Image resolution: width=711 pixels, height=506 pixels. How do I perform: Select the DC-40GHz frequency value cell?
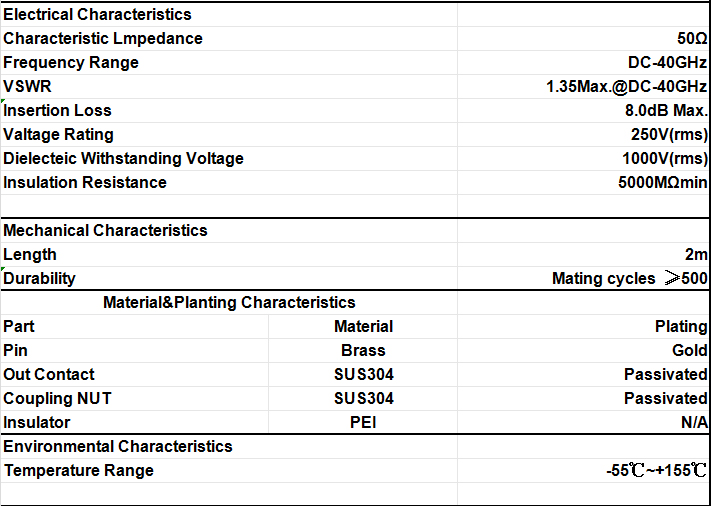click(583, 63)
